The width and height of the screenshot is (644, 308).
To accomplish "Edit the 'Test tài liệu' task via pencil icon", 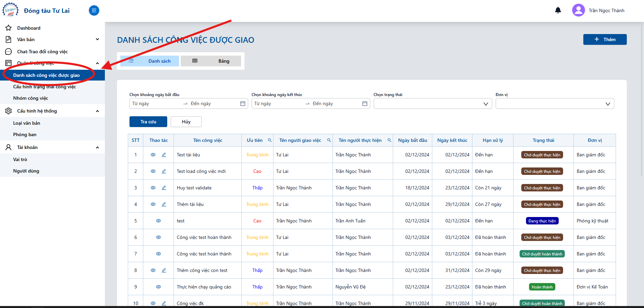I will coord(164,155).
